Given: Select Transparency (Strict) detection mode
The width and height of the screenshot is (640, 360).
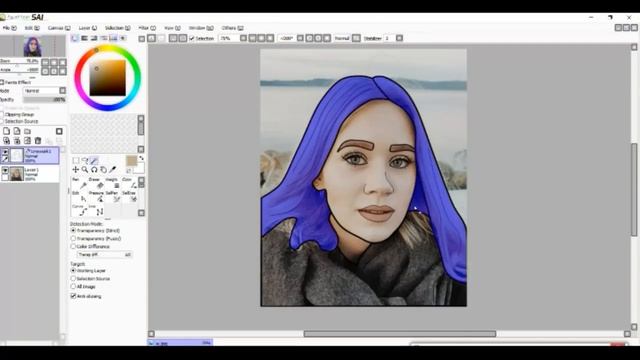Looking at the screenshot, I should (x=73, y=231).
